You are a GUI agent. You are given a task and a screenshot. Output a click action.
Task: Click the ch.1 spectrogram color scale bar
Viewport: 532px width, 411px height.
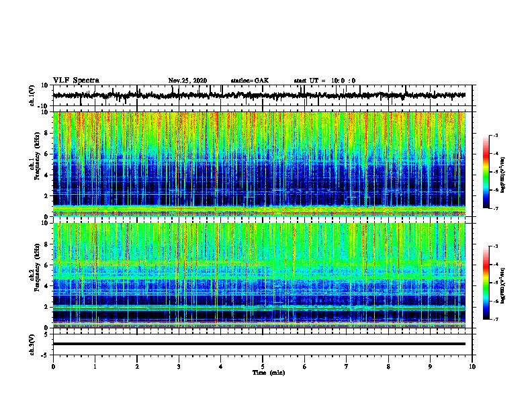click(486, 172)
